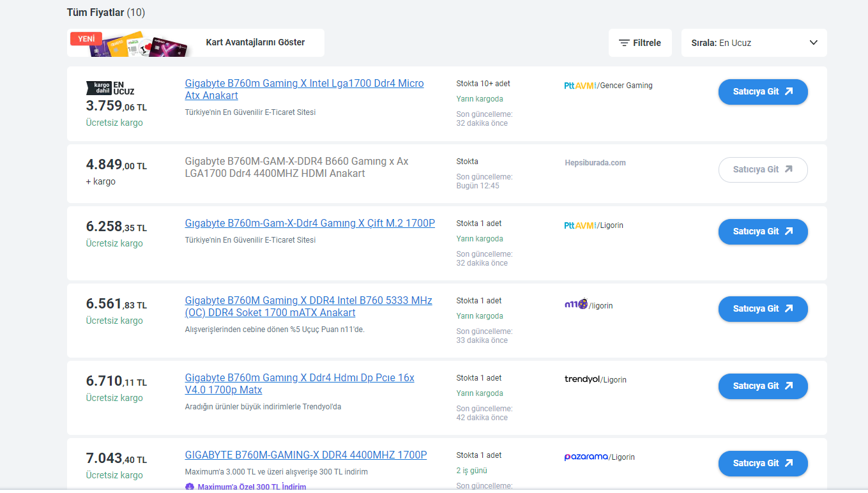
Task: Click the PttAVM logo in 6.258,35 TL row
Action: 580,225
